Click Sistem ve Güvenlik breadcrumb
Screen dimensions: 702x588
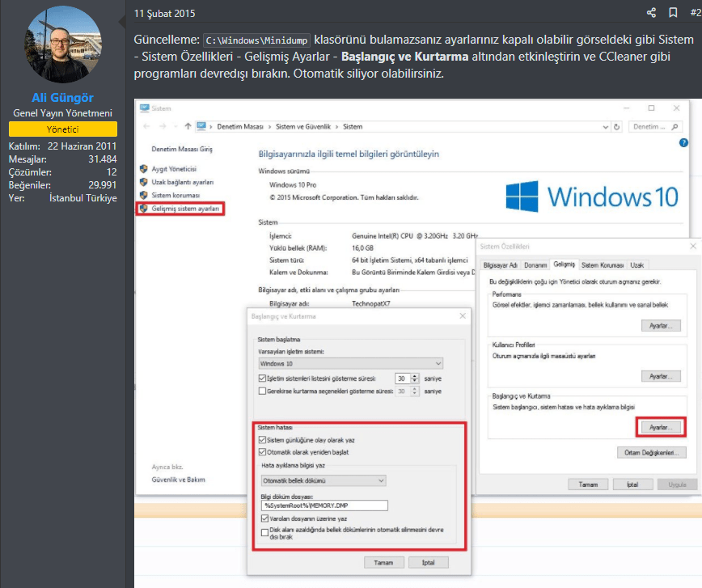[x=303, y=127]
